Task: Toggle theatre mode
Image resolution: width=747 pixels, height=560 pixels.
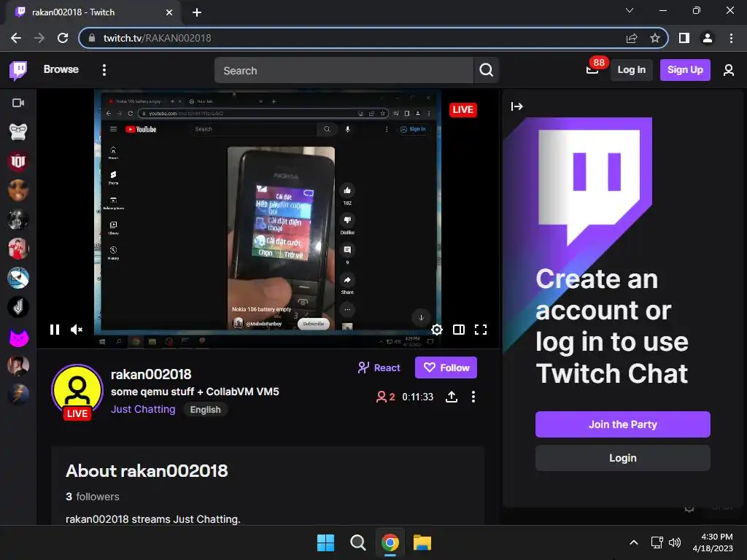Action: [459, 330]
